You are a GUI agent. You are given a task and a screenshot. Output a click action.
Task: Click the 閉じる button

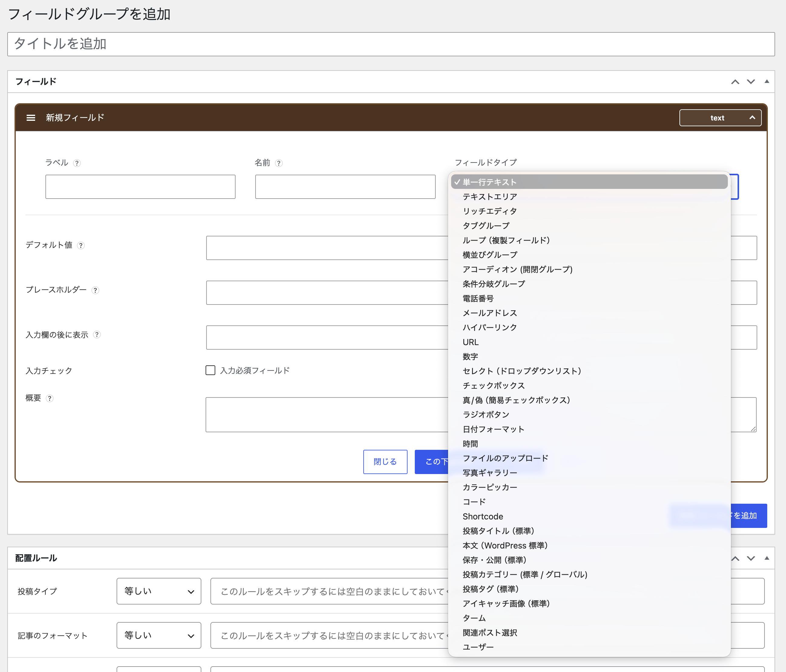(x=385, y=462)
